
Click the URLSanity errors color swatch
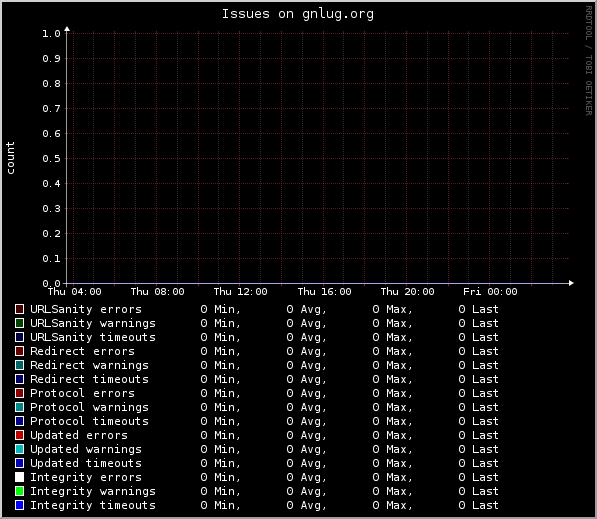point(19,309)
